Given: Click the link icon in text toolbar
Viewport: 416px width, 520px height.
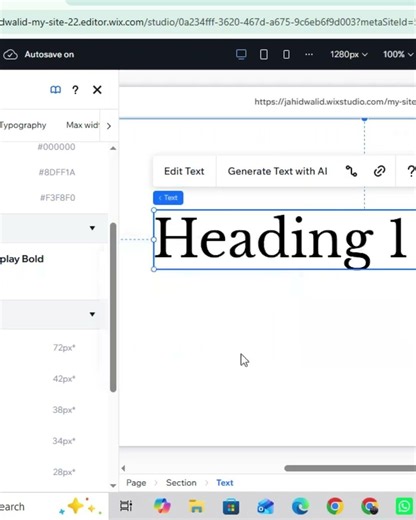Looking at the screenshot, I should click(379, 171).
